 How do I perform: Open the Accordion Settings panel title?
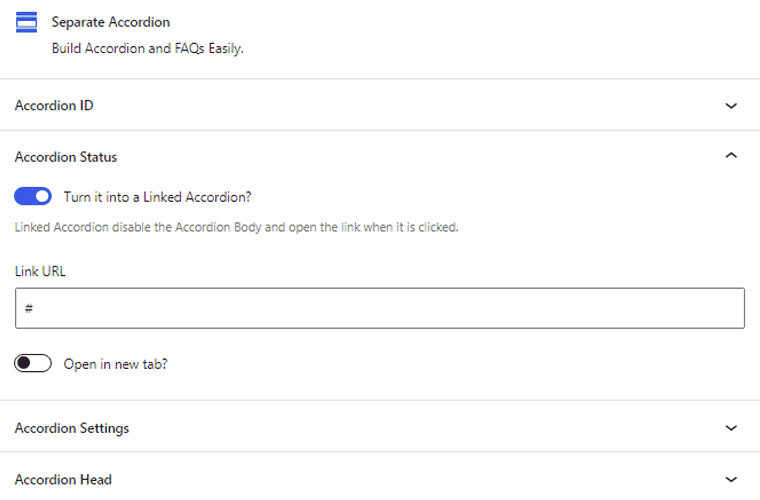72,428
